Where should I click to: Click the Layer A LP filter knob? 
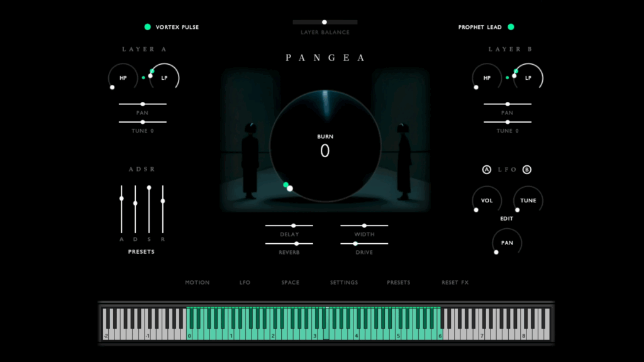point(164,78)
